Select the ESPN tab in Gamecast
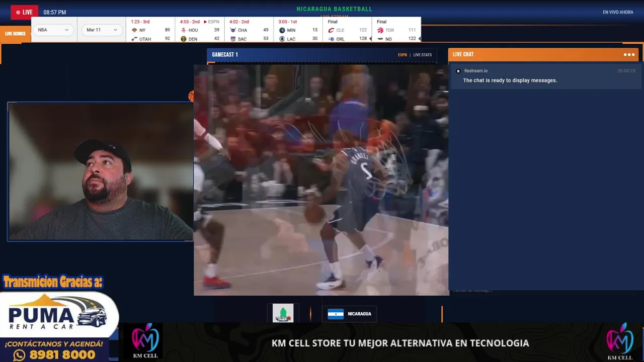 click(403, 55)
